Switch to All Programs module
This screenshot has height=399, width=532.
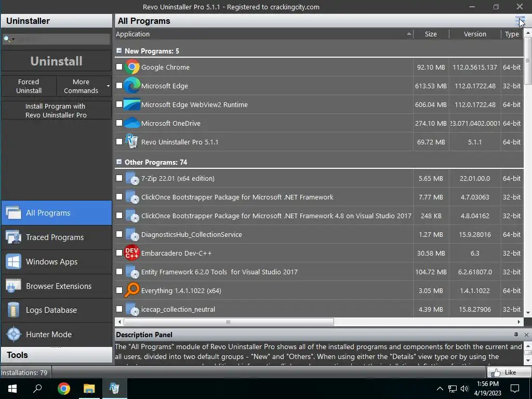(x=57, y=212)
